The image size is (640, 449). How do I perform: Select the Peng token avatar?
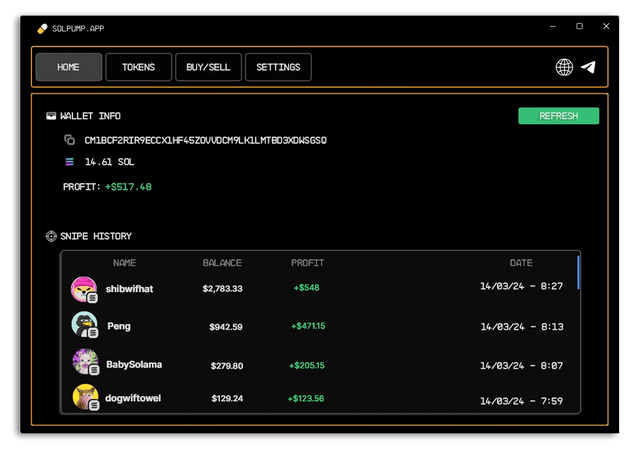(x=83, y=325)
